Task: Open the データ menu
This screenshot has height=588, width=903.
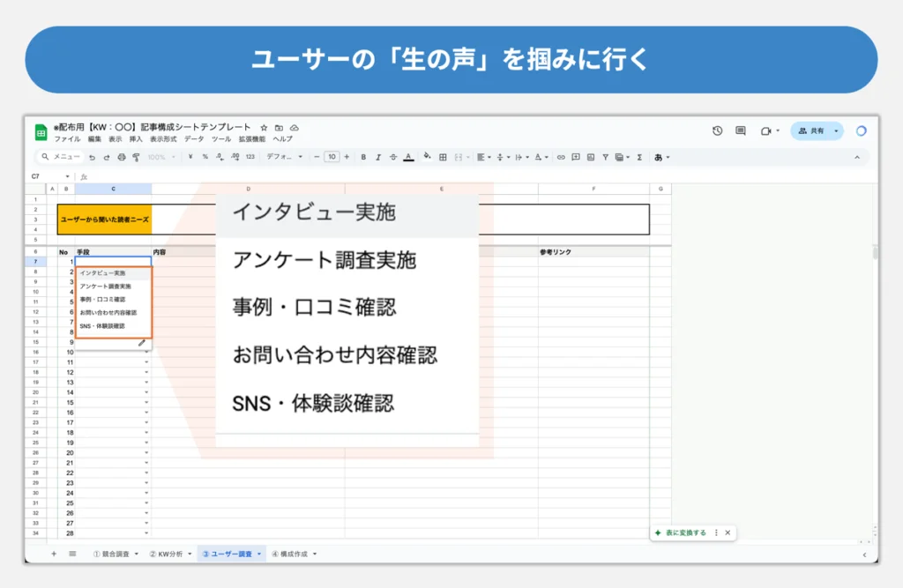Action: click(193, 139)
